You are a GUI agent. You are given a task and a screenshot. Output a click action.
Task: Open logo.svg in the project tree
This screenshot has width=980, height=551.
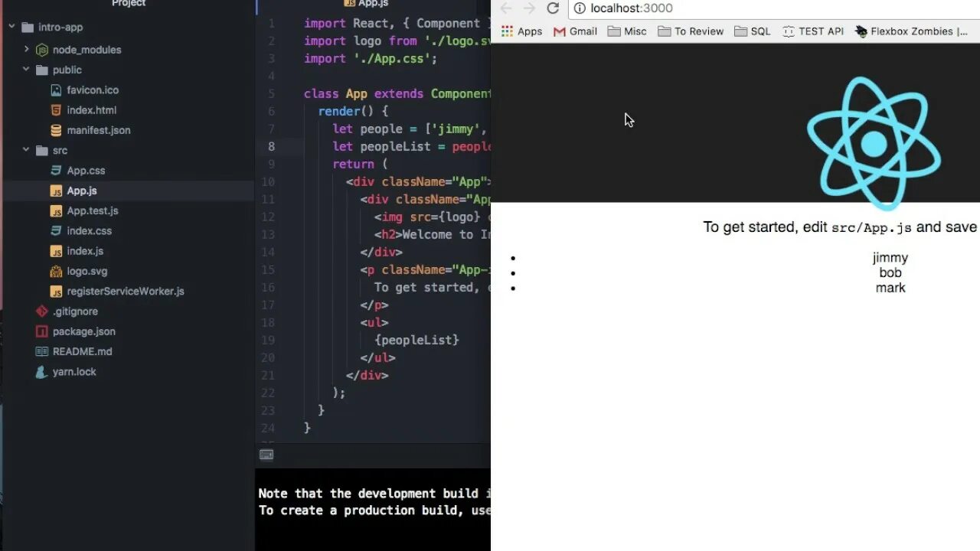tap(87, 271)
